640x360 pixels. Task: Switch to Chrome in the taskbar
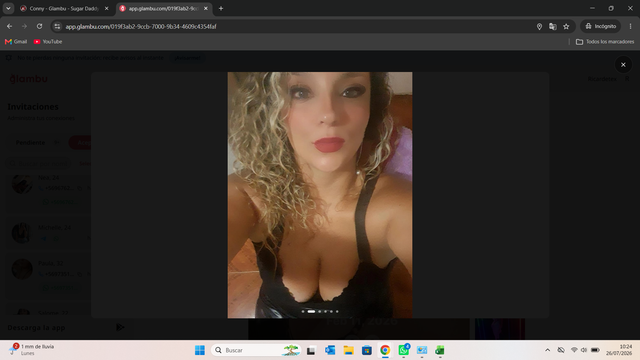[x=385, y=350]
